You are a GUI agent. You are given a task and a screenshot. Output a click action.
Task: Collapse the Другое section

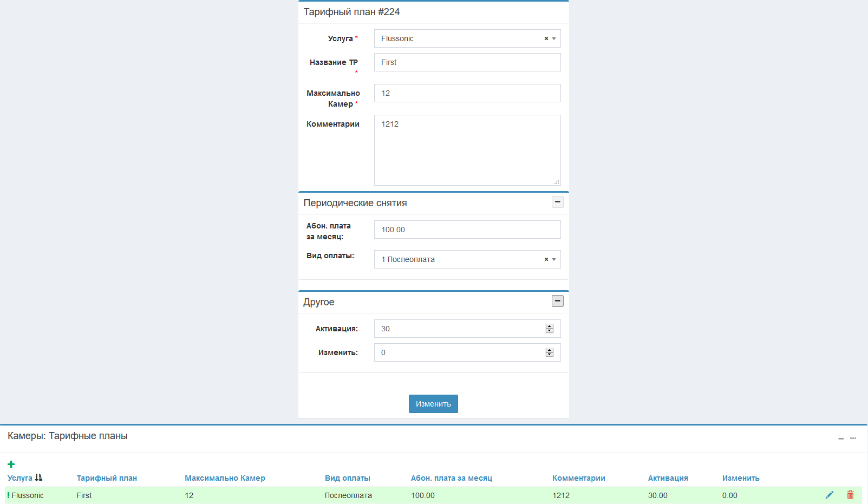[557, 301]
